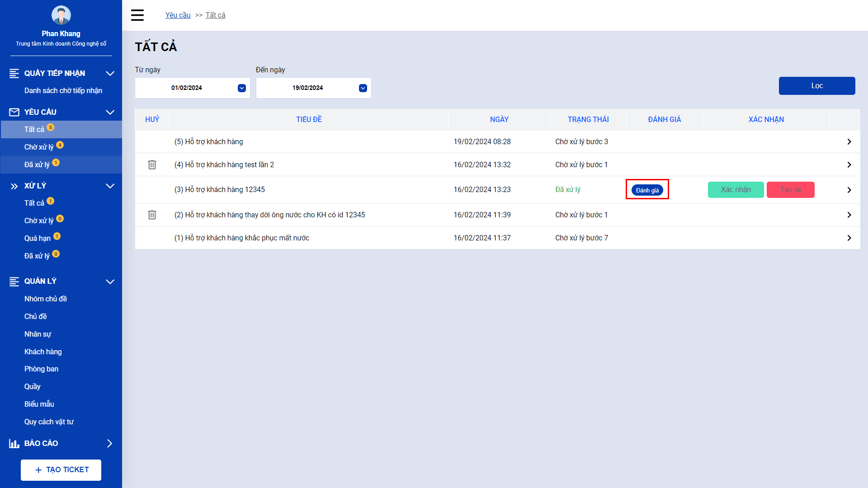Click the TIÊU ĐỀ column header
This screenshot has width=868, height=488.
click(309, 120)
